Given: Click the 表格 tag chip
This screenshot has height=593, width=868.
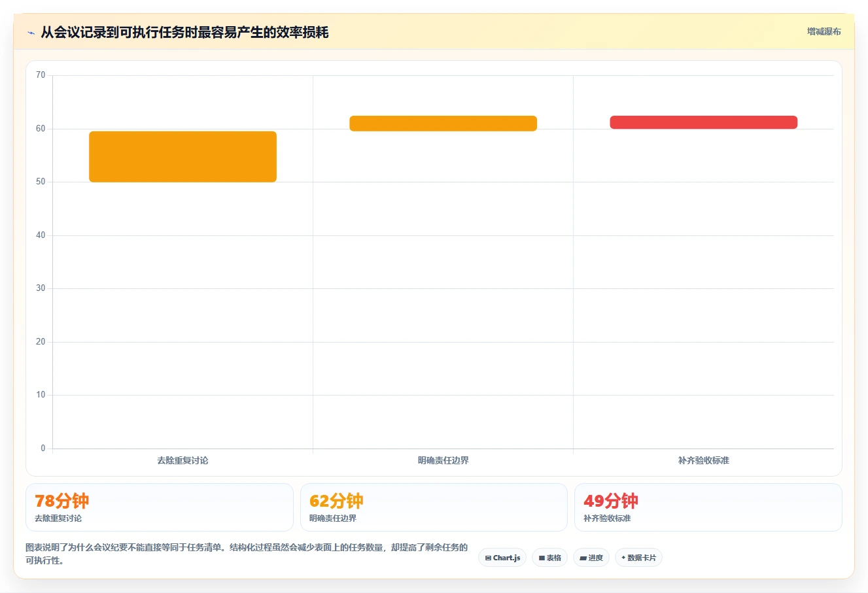Looking at the screenshot, I should tap(549, 558).
